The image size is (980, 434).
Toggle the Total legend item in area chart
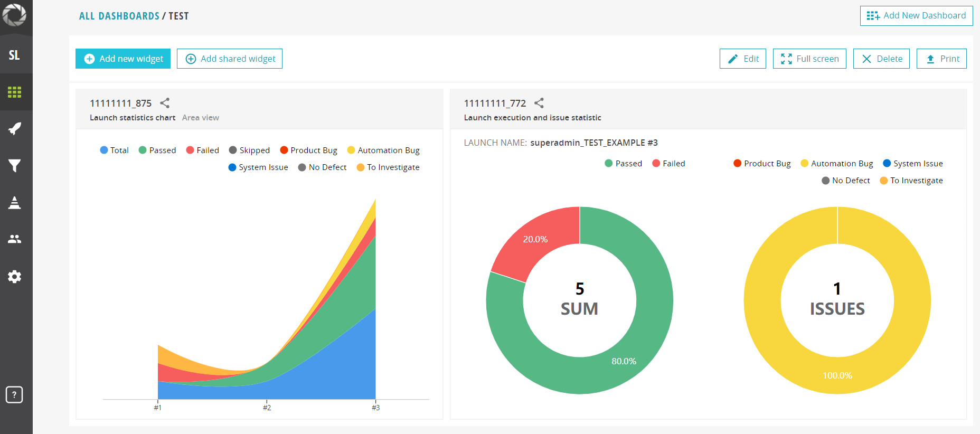point(114,150)
